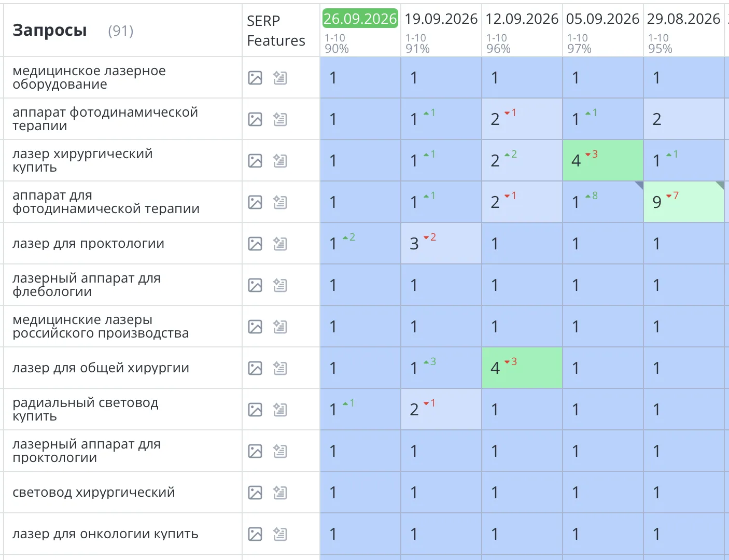Click query лазер для проктологии

pos(88,243)
